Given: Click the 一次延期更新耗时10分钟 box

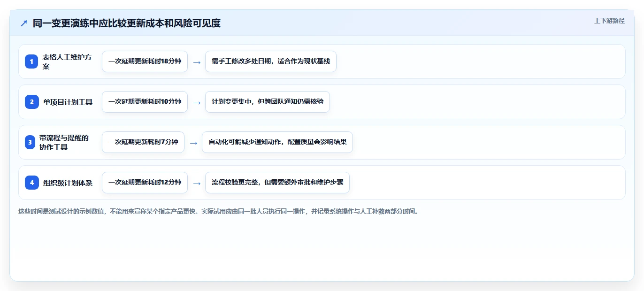Looking at the screenshot, I should (x=145, y=102).
